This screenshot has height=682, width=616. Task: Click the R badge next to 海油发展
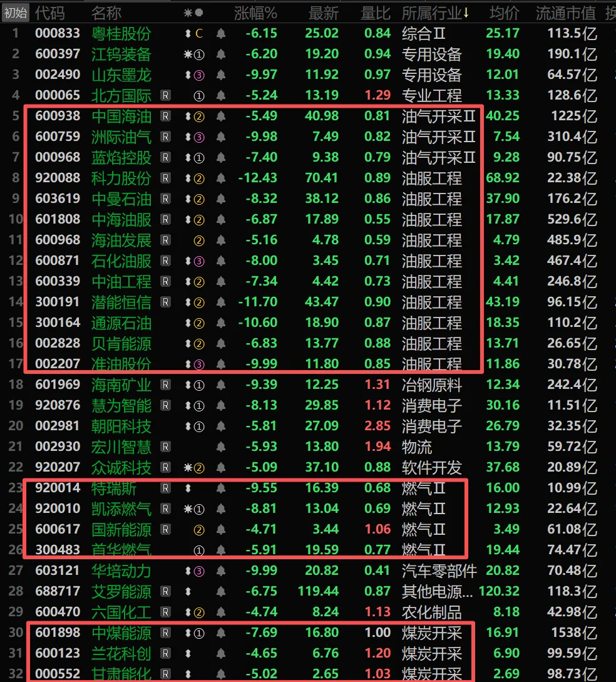pos(166,240)
